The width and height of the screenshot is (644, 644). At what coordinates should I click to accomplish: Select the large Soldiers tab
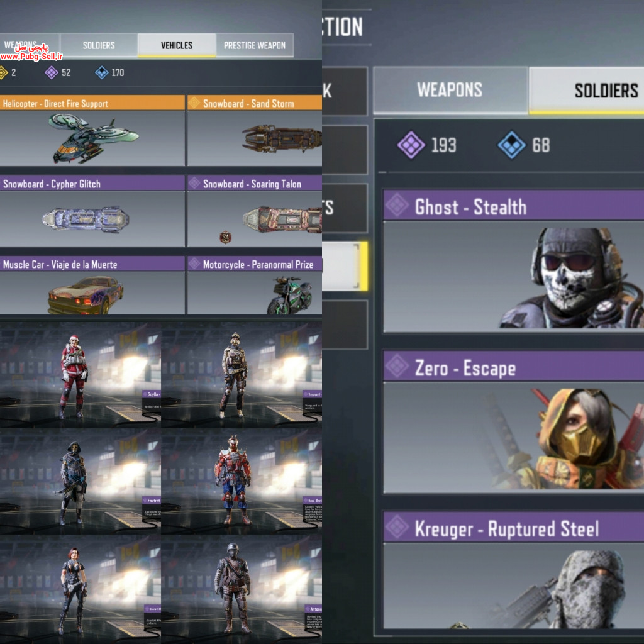pos(587,90)
